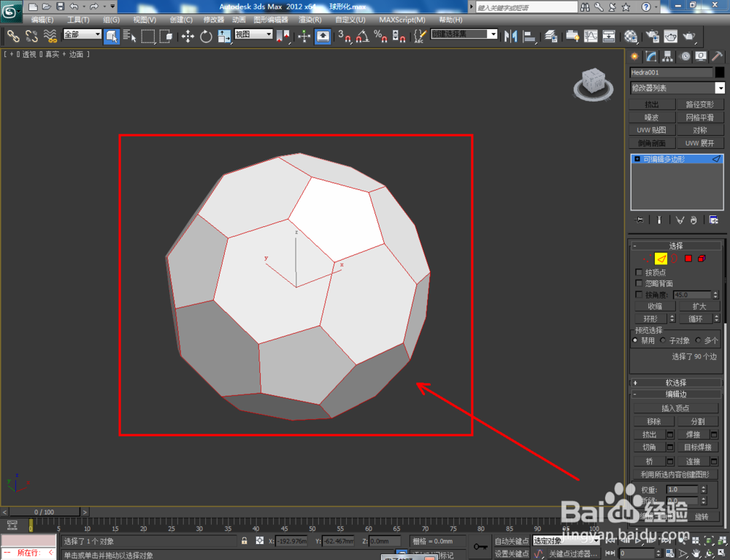Click the 目标焊接 button
Viewport: 730px width, 560px height.
point(697,448)
